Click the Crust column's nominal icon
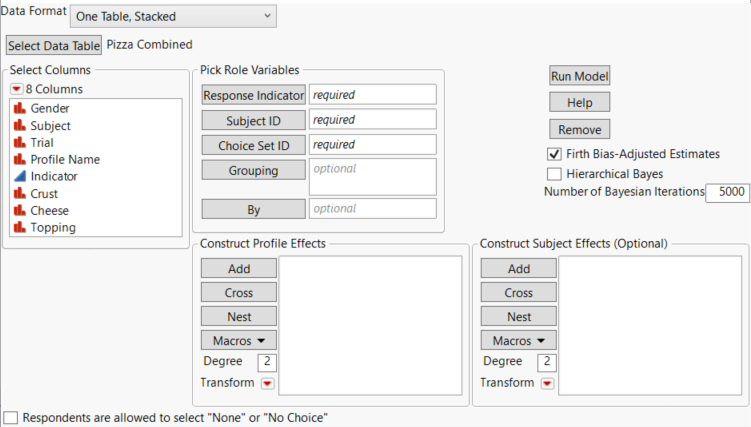This screenshot has height=427, width=751. pos(19,194)
